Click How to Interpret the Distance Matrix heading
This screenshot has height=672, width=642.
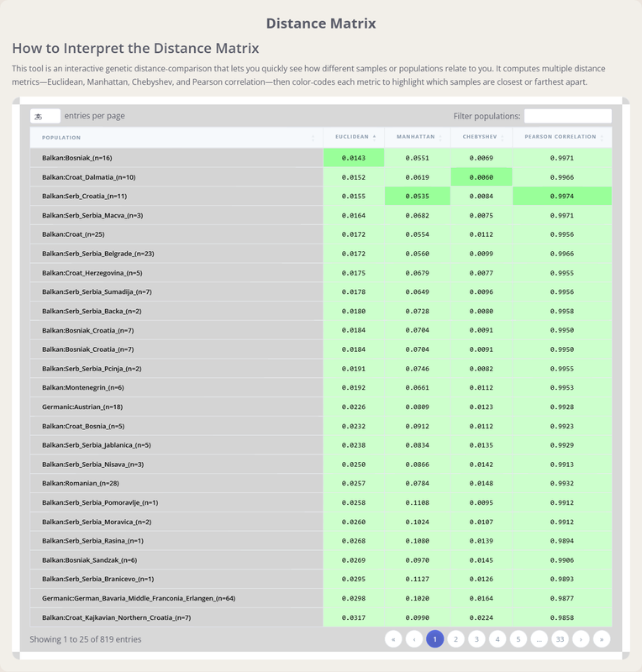coord(135,48)
